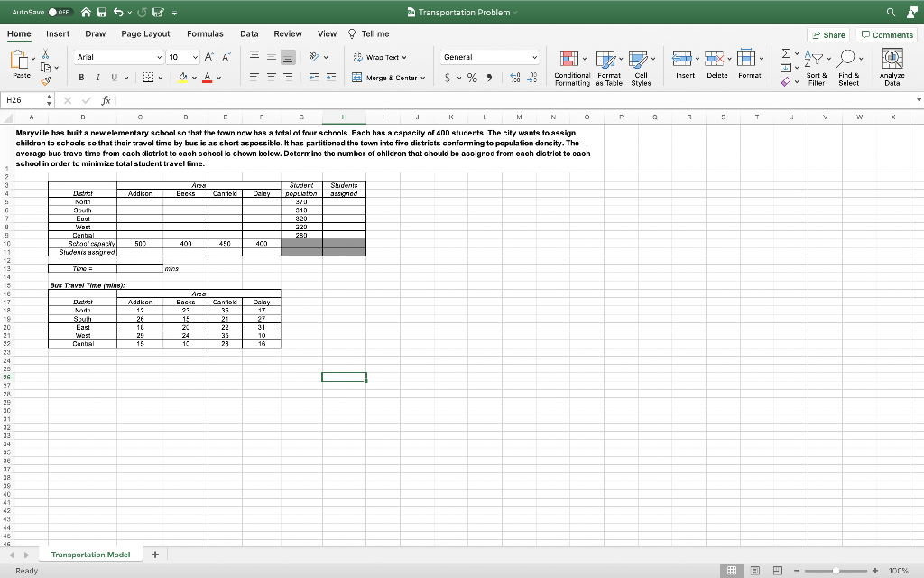The image size is (924, 578).
Task: Click the Decrease Decimal icon
Action: click(x=532, y=78)
